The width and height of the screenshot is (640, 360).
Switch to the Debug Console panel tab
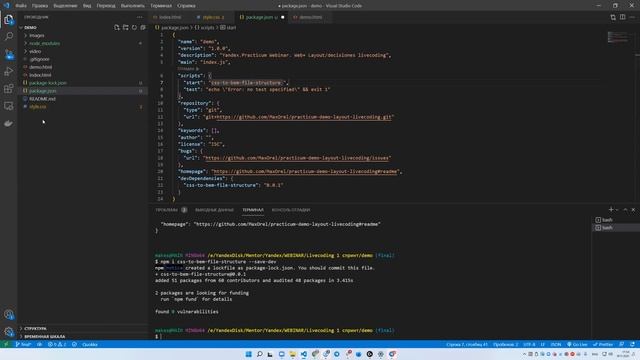[291, 210]
